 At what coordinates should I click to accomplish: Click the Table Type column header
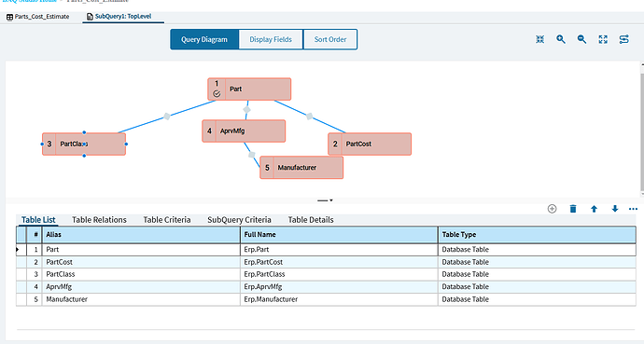click(x=537, y=235)
